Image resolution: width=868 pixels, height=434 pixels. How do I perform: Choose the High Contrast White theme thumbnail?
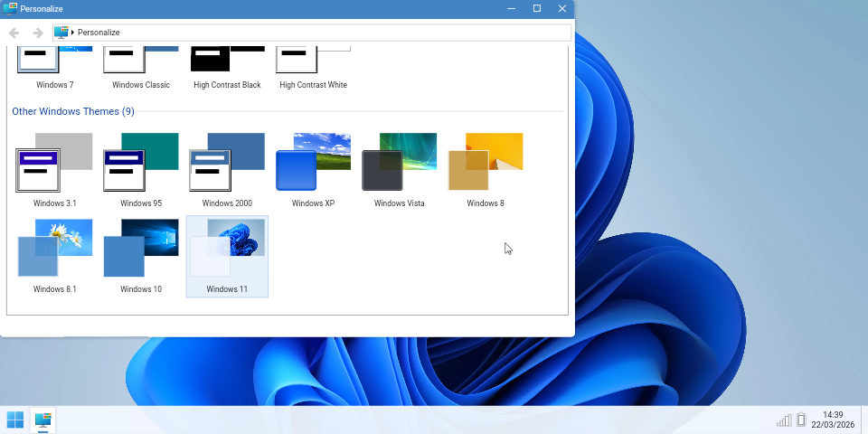314,60
